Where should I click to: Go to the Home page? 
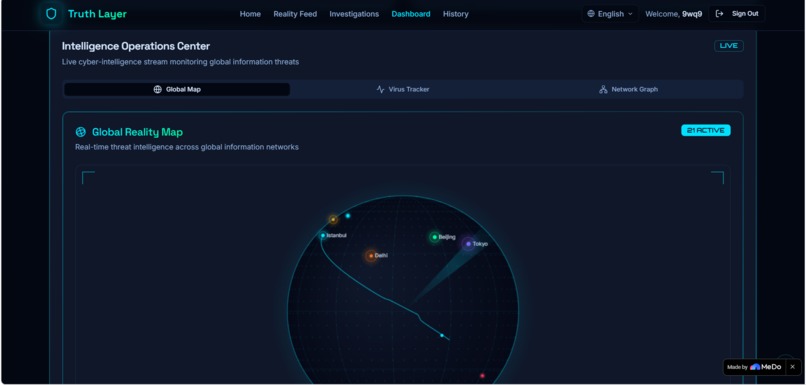[x=250, y=14]
